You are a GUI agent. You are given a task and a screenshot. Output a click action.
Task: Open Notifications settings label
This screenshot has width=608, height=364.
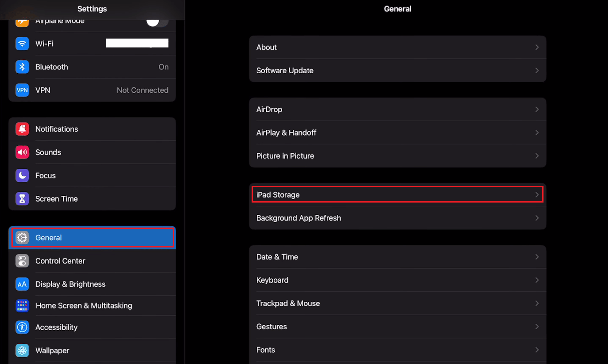click(57, 129)
